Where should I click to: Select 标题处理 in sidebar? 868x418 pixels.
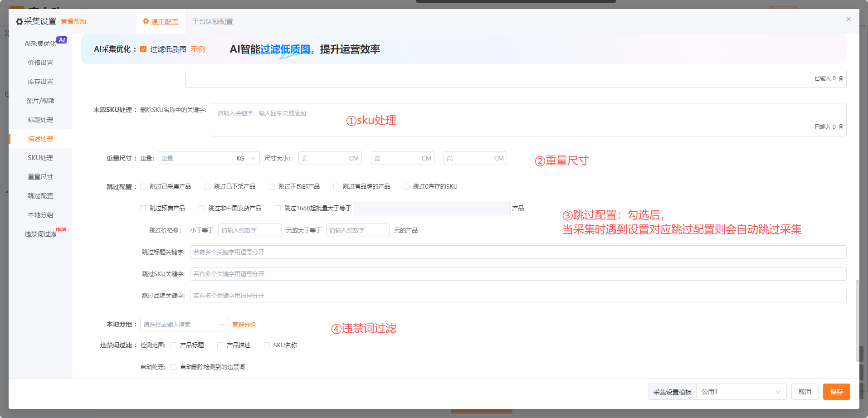[40, 120]
